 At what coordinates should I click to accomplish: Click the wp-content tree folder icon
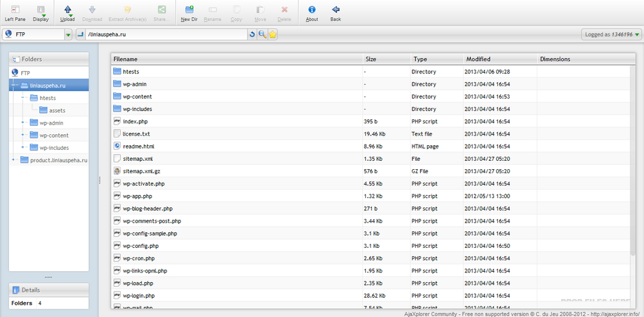(34, 135)
